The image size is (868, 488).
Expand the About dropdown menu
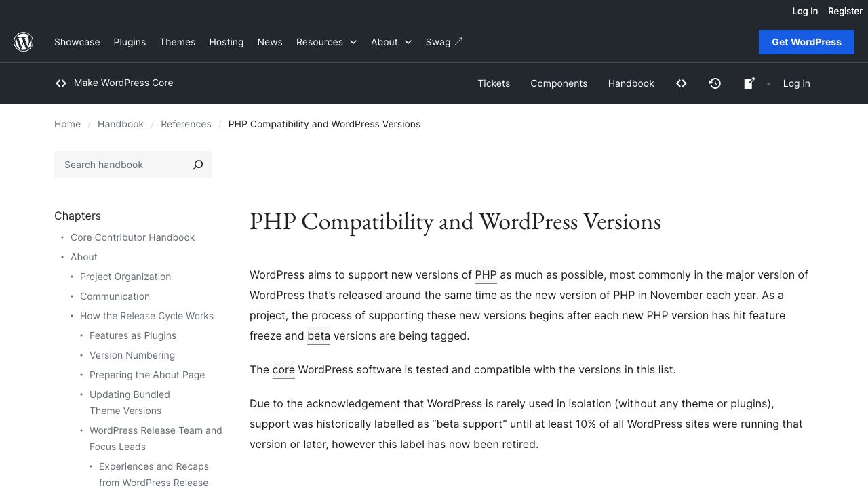(x=391, y=42)
